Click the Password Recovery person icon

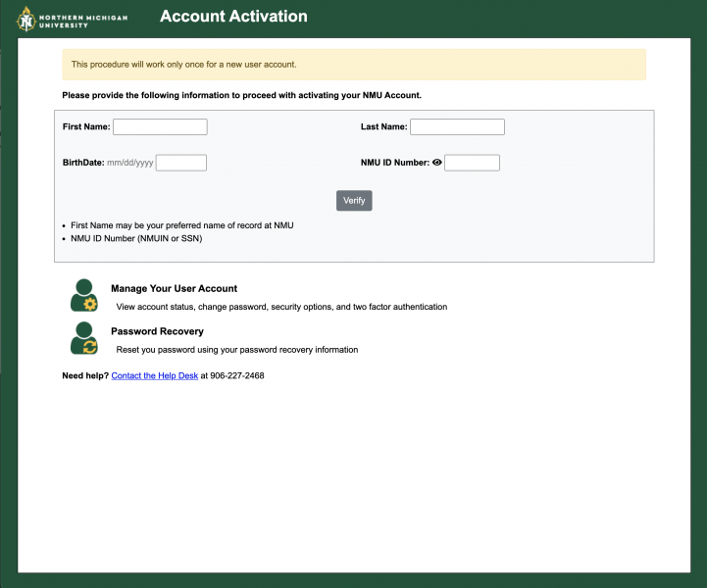click(x=84, y=338)
